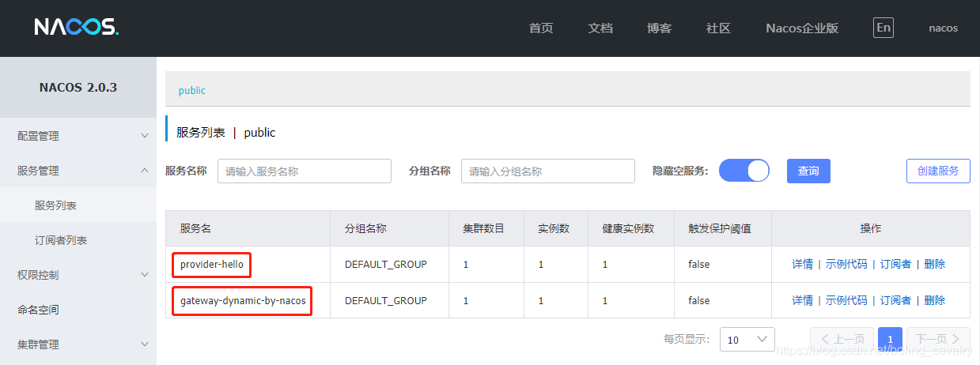
Task: Expand the 配置管理 menu chevron
Action: pyautogui.click(x=144, y=136)
